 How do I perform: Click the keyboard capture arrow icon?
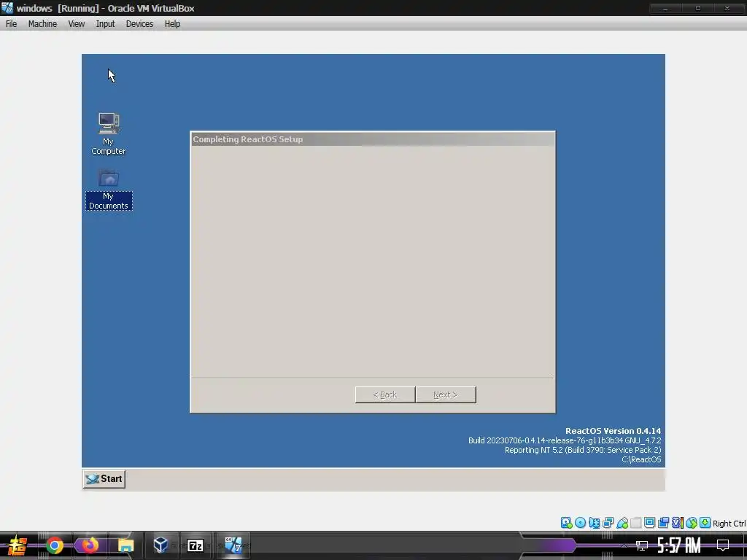tap(705, 523)
